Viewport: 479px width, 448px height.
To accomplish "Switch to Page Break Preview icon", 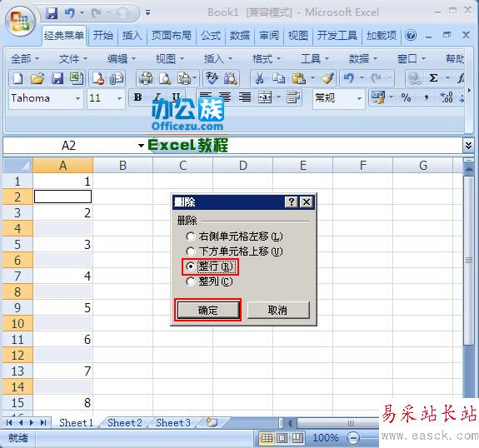I will pos(297,438).
